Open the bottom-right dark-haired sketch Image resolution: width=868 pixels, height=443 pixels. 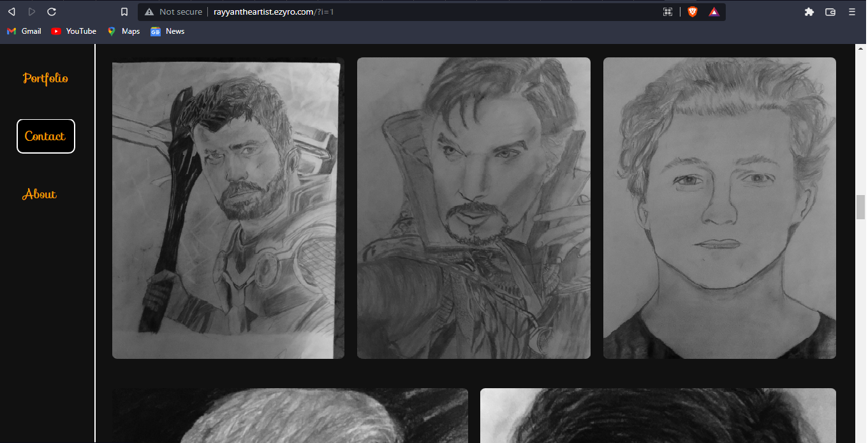coord(658,416)
